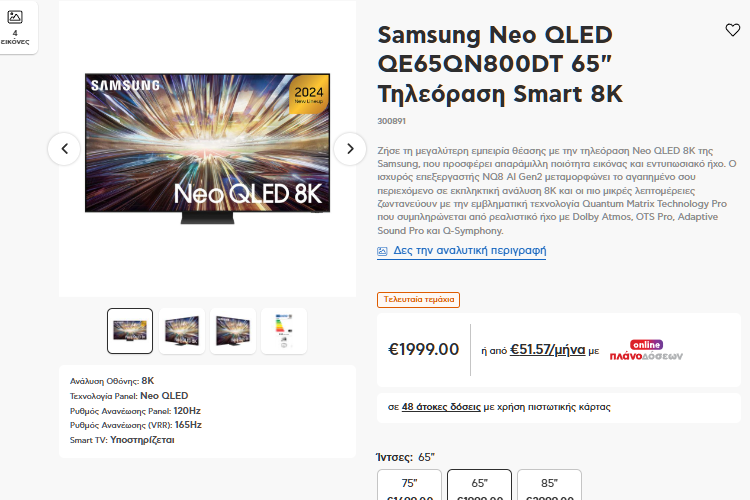
Task: Choose the 85" screen size option
Action: pyautogui.click(x=549, y=486)
